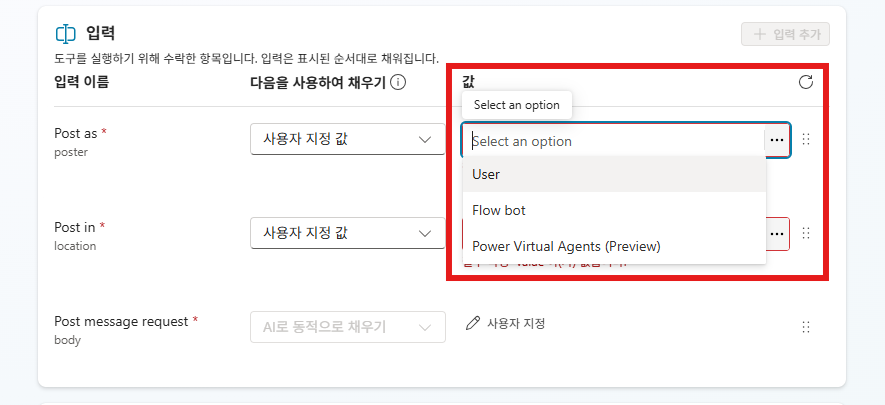Choose Flow bot from the option list
The image size is (885, 405).
click(614, 210)
